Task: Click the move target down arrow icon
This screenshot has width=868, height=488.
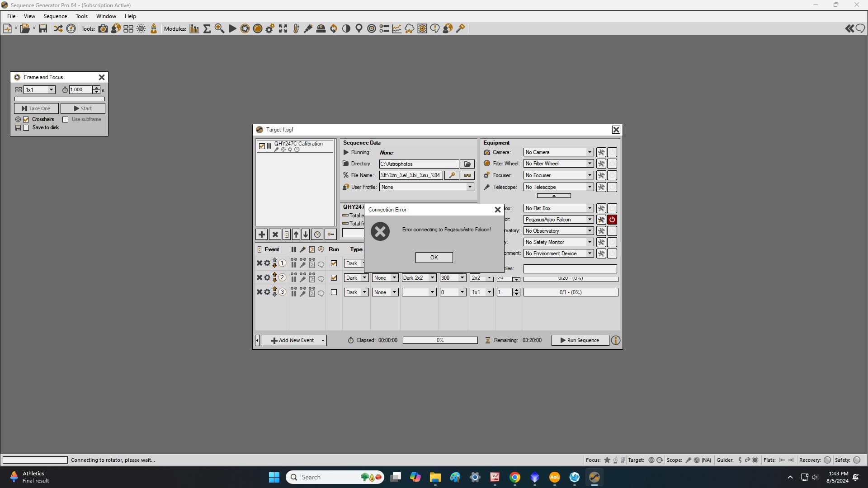Action: click(x=306, y=235)
